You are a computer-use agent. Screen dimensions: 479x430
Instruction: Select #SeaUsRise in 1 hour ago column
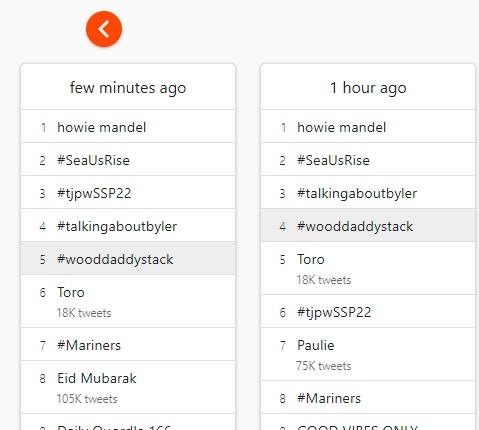point(368,159)
